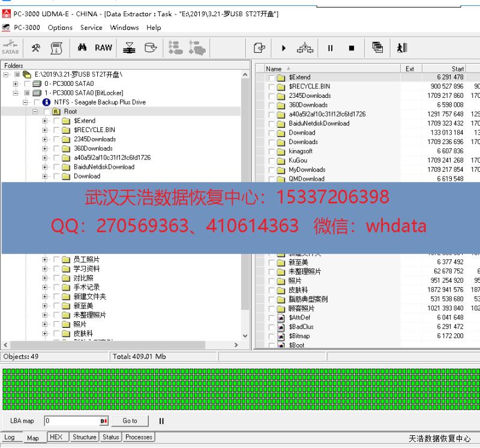480x448 pixels.
Task: Pause the map with the icon beside Go to
Action: 161,421
